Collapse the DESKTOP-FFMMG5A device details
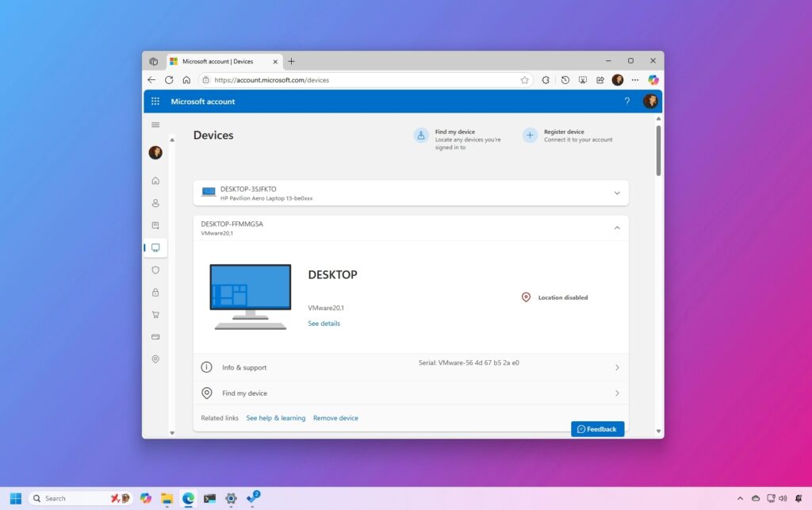The image size is (812, 510). pyautogui.click(x=617, y=228)
